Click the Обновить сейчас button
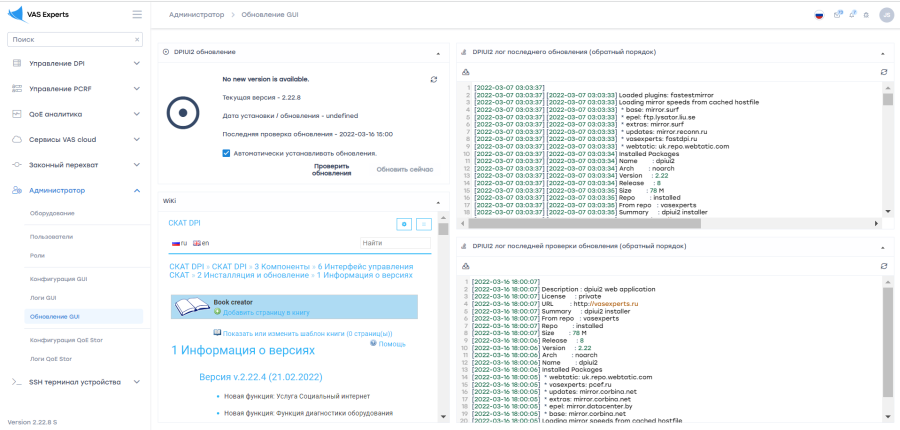Image resolution: width=900 pixels, height=430 pixels. [405, 169]
